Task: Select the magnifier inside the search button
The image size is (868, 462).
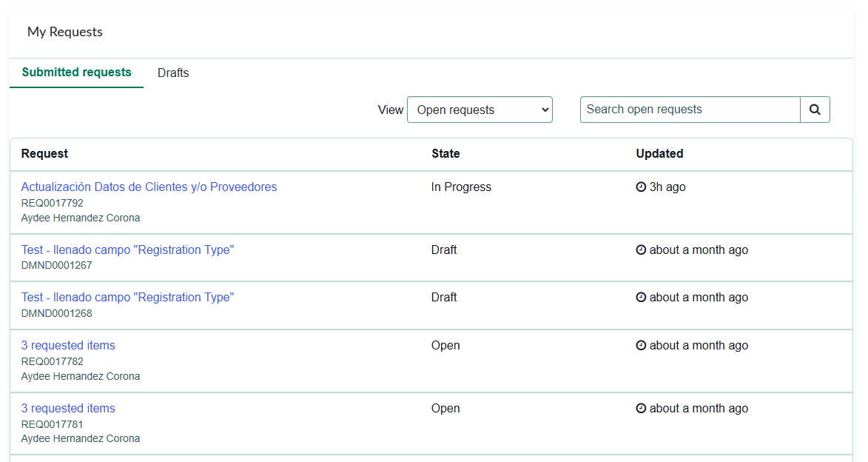Action: click(815, 109)
